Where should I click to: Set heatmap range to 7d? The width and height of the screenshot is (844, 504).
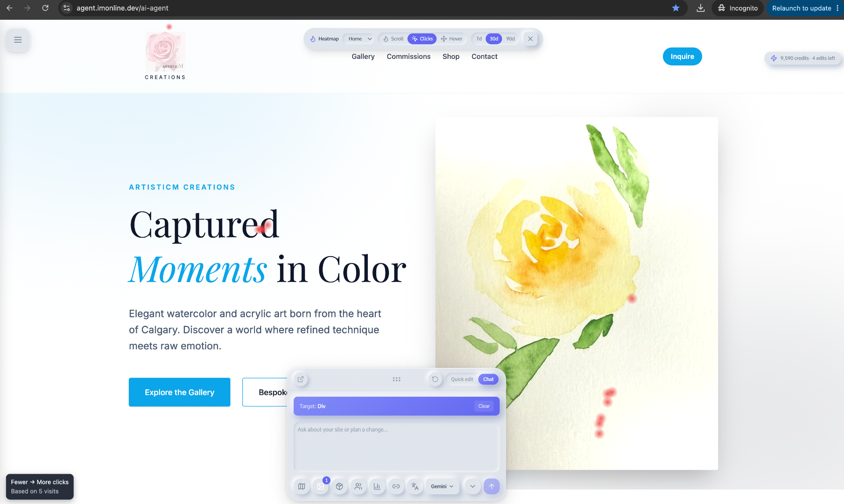(479, 39)
